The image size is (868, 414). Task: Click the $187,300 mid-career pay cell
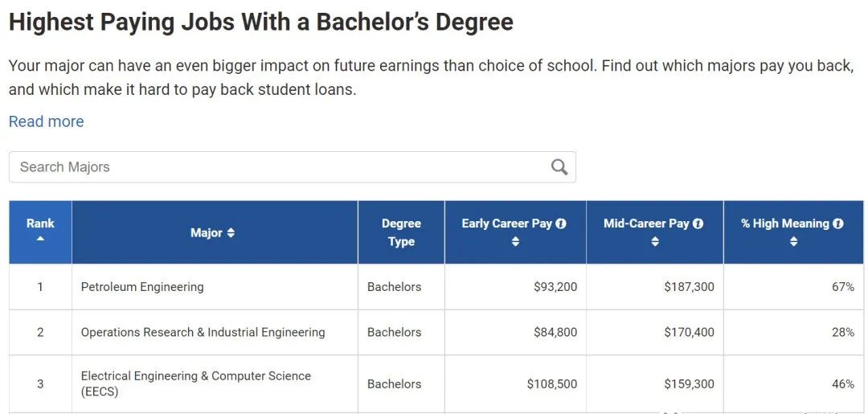coord(689,287)
